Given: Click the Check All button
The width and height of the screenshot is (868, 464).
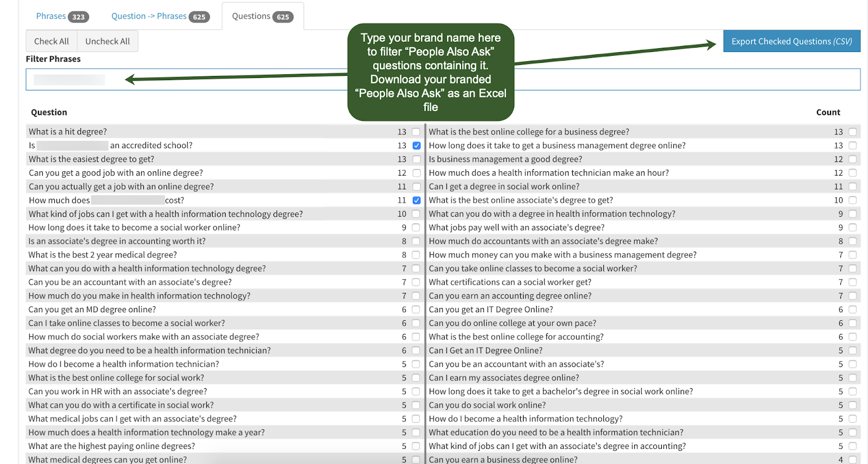Looking at the screenshot, I should tap(52, 41).
